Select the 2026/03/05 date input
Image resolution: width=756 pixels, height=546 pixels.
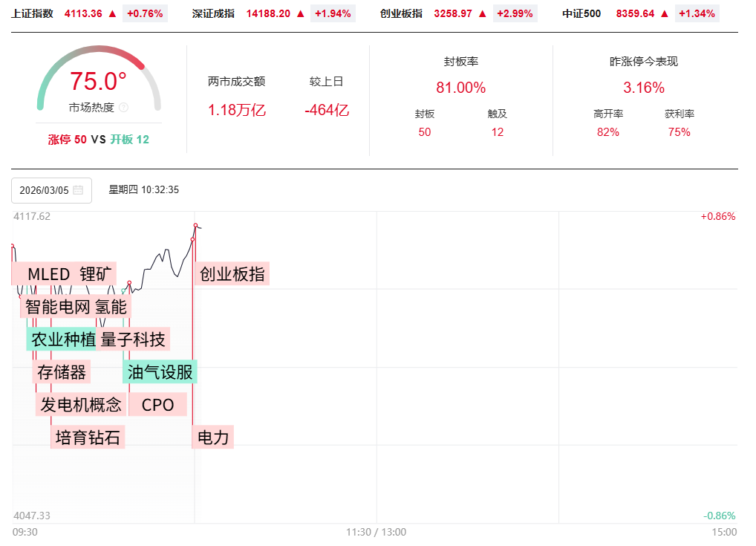click(x=45, y=190)
